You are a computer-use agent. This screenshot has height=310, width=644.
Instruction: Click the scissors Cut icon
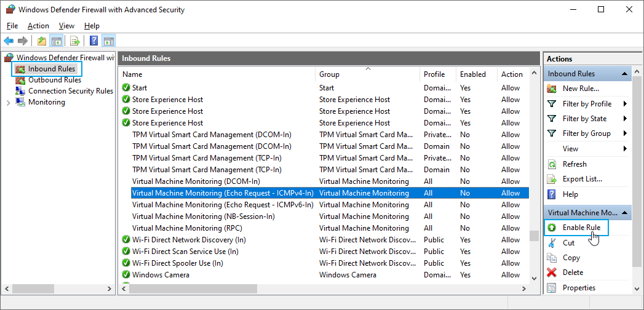click(x=552, y=243)
